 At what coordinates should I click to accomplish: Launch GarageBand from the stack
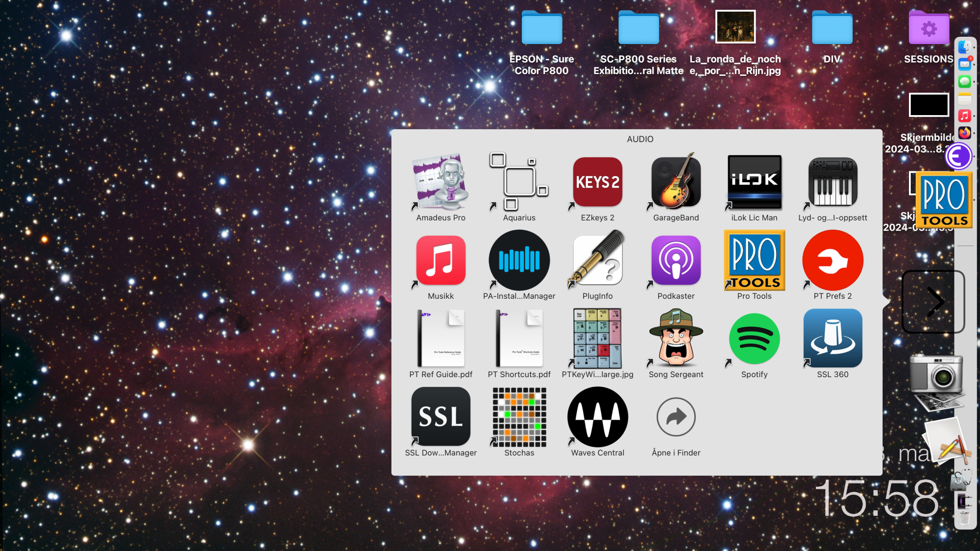(x=676, y=182)
